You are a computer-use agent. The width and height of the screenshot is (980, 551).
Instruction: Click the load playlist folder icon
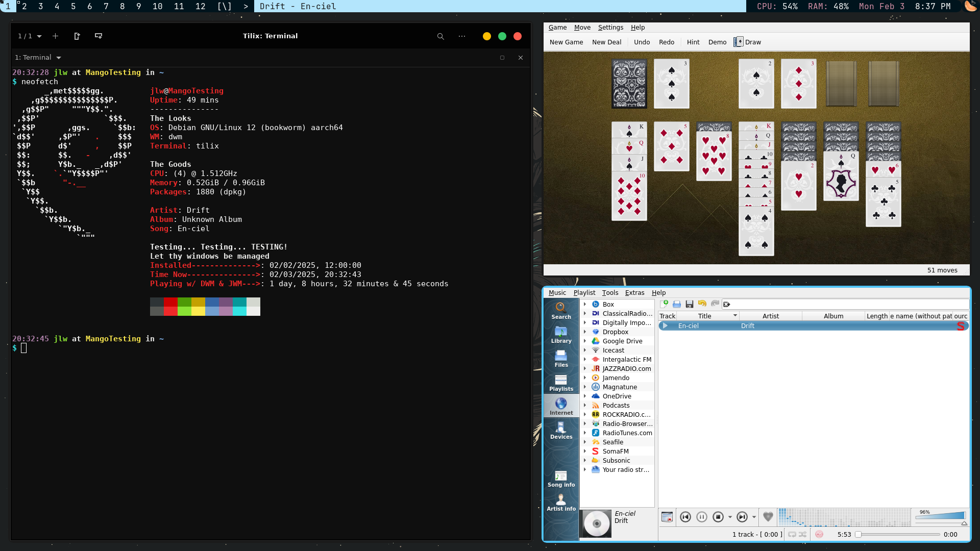tap(677, 304)
